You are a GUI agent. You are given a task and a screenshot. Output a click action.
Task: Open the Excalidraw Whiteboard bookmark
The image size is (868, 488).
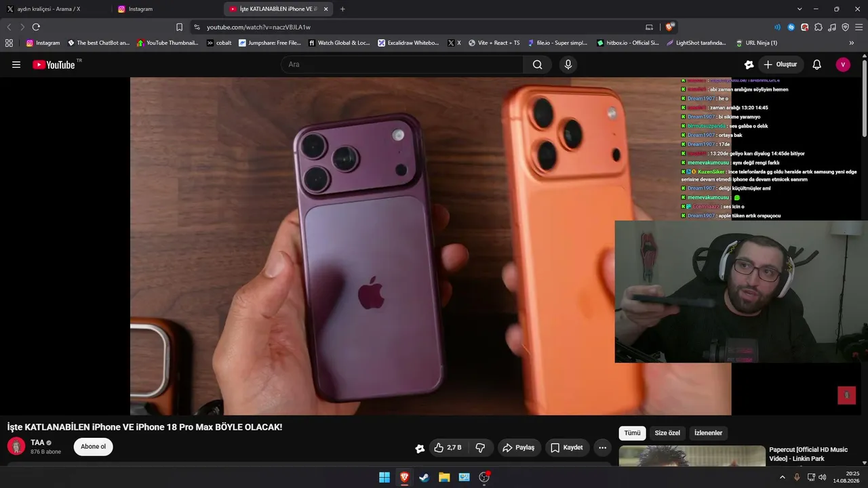(x=409, y=43)
